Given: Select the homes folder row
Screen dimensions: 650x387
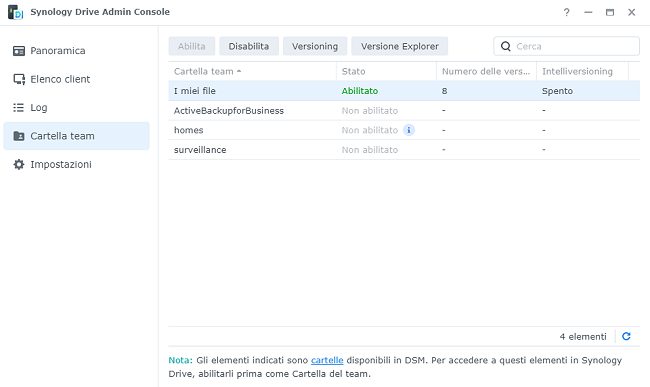Looking at the screenshot, I should pyautogui.click(x=404, y=130).
